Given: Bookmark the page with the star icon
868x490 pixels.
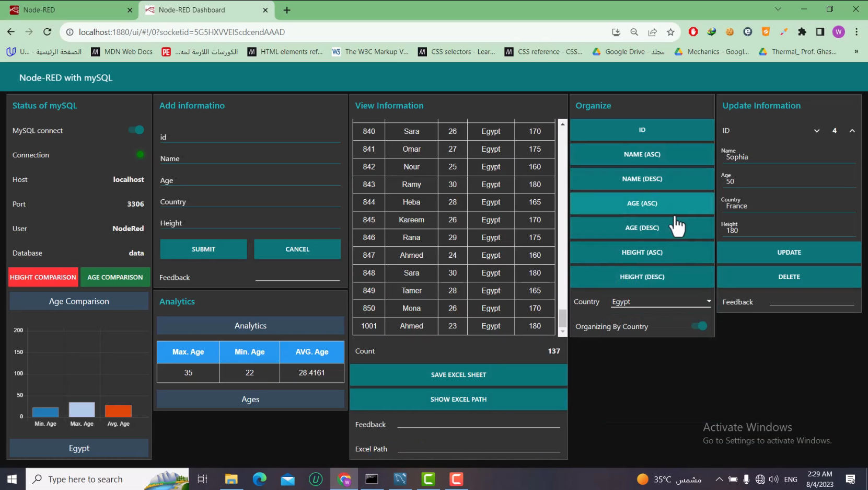Looking at the screenshot, I should (x=670, y=32).
